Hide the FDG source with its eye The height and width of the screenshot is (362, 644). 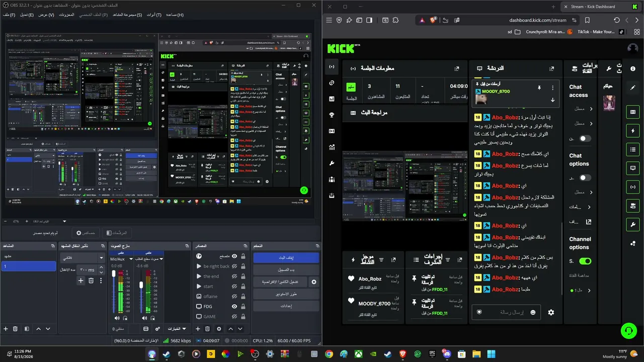[x=234, y=306]
